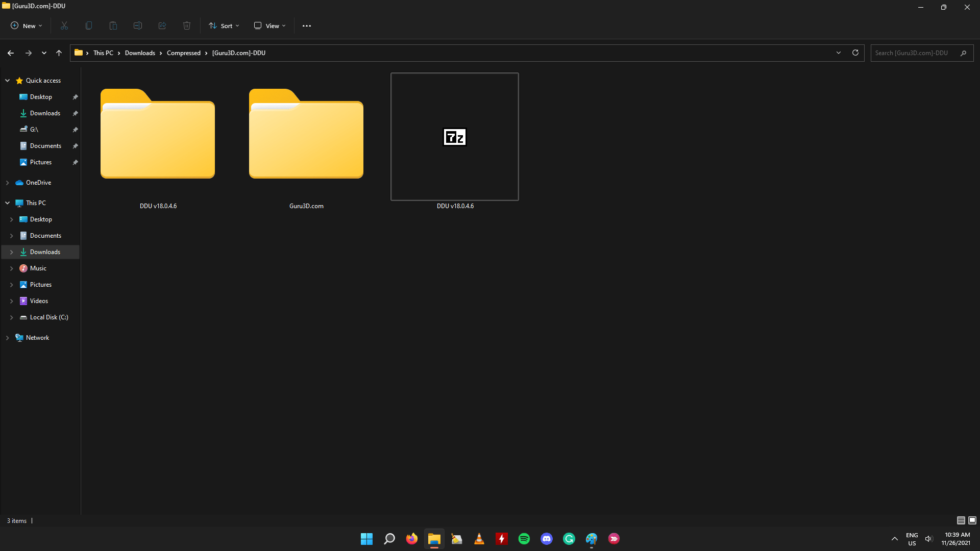Select the OneDrive tree item

coord(38,182)
